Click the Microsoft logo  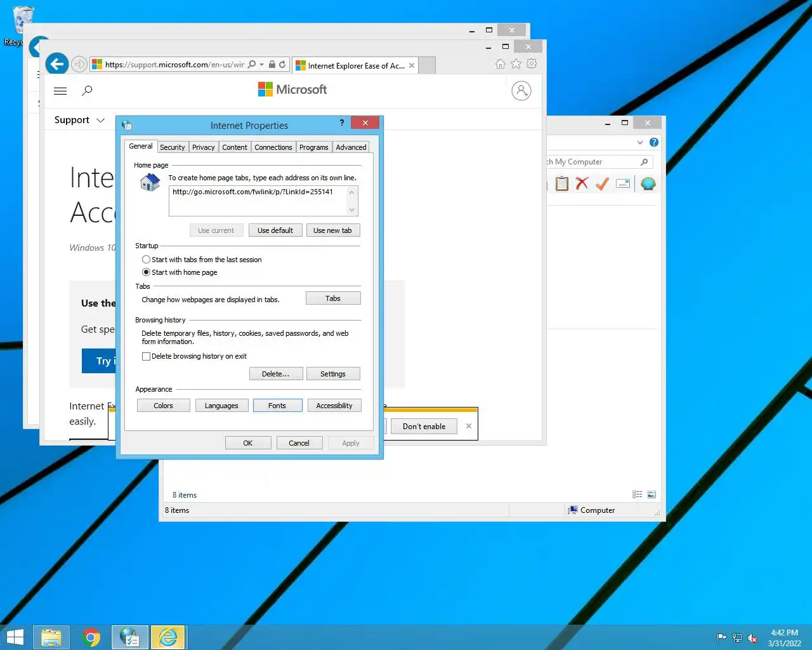[292, 90]
